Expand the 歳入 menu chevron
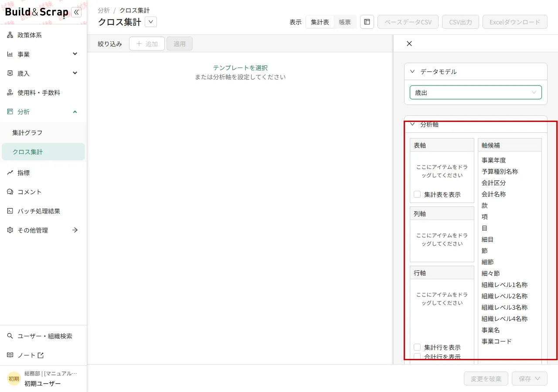 pyautogui.click(x=75, y=73)
